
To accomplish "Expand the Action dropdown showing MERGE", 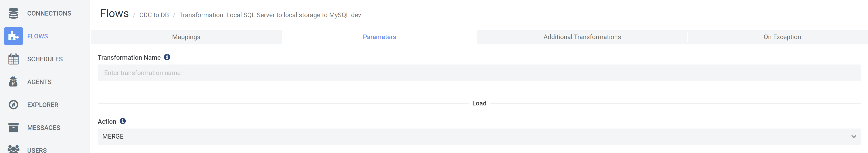I will [x=479, y=137].
